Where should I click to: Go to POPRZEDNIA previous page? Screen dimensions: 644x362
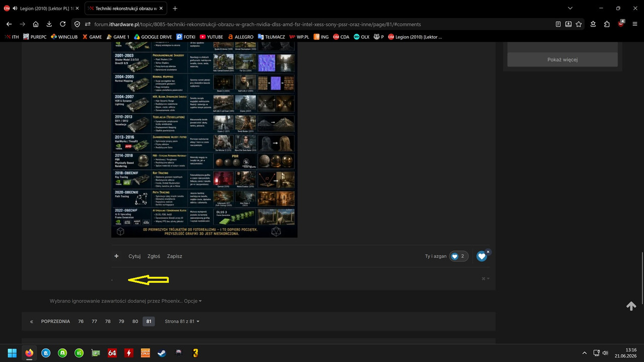tap(55, 321)
